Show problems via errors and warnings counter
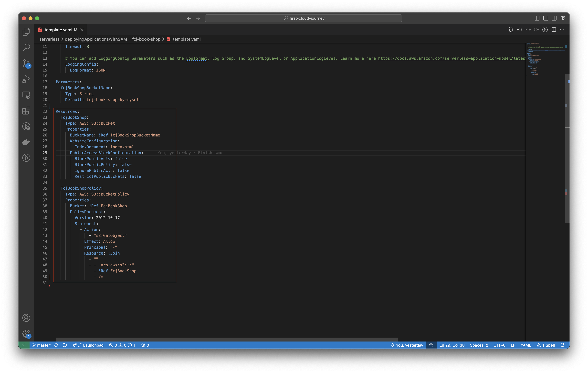Viewport: 588px width, 373px height. (x=122, y=345)
